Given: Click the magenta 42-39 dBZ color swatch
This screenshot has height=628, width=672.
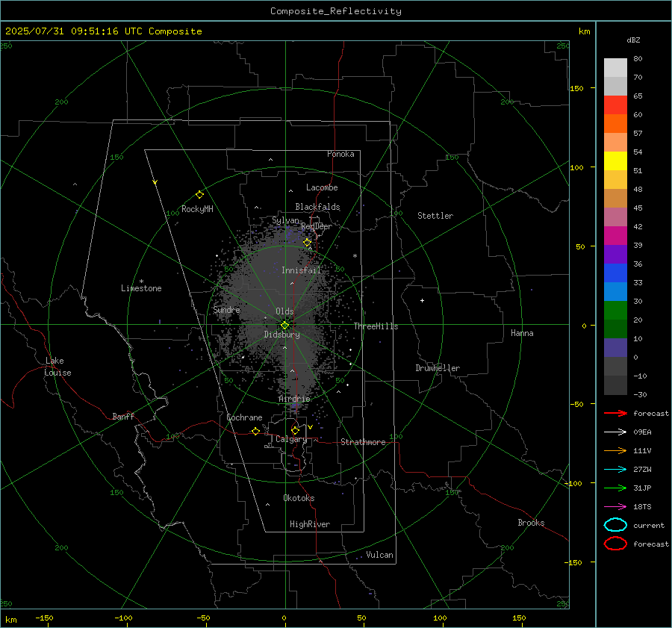Looking at the screenshot, I should coord(615,235).
